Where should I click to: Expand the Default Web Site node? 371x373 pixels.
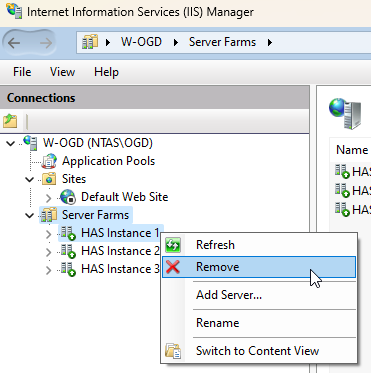tap(49, 198)
